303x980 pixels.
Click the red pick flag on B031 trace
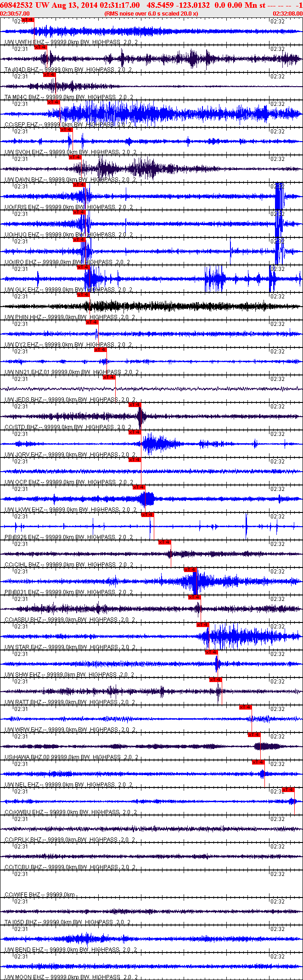point(191,570)
